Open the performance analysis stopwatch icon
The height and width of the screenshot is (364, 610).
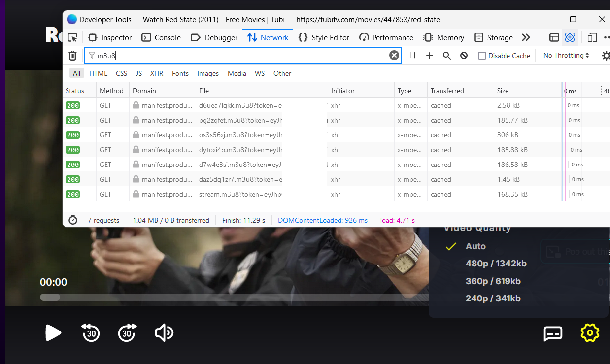(x=73, y=220)
